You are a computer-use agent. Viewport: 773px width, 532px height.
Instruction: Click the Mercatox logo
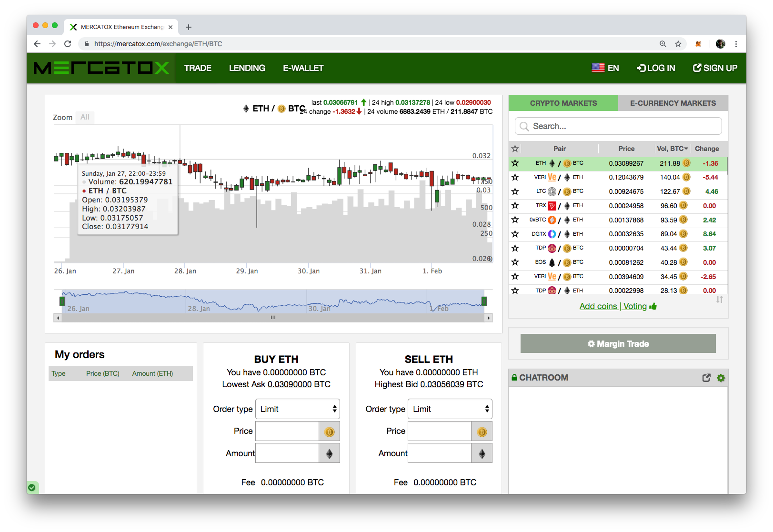(x=101, y=68)
